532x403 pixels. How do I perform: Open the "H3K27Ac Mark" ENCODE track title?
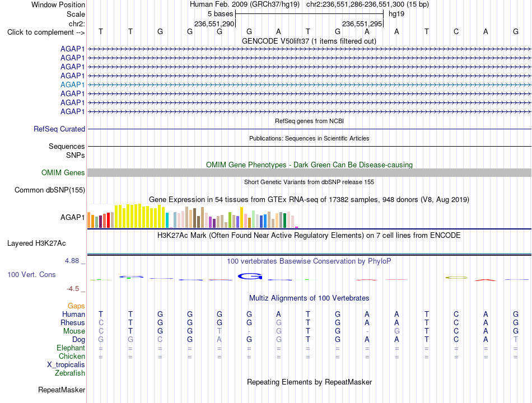[x=309, y=236]
